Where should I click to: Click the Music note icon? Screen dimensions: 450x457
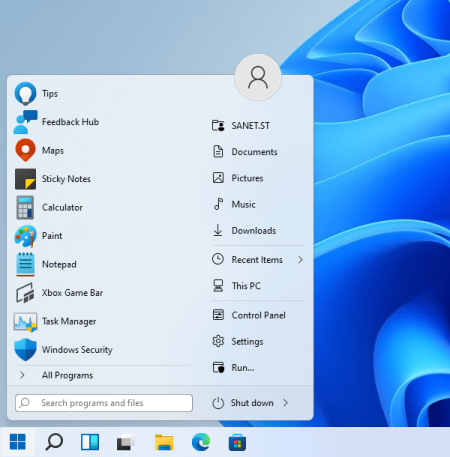(218, 204)
